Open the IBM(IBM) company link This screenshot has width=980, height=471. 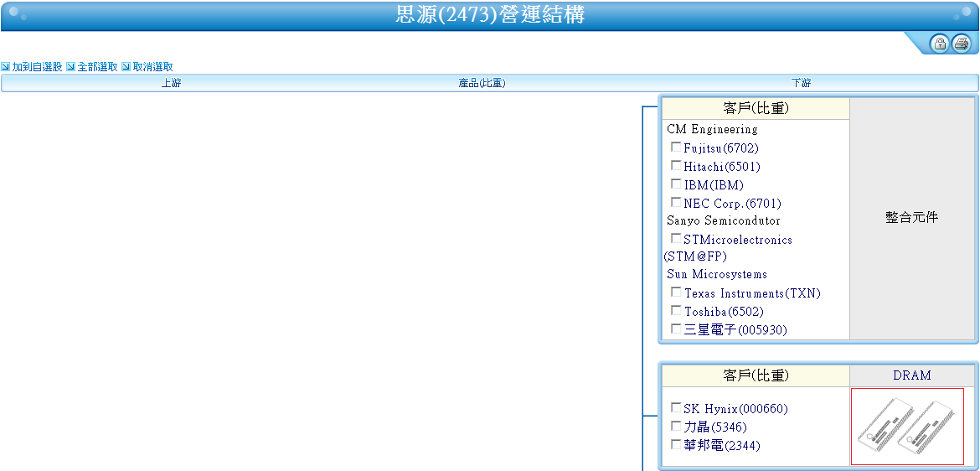click(x=714, y=185)
